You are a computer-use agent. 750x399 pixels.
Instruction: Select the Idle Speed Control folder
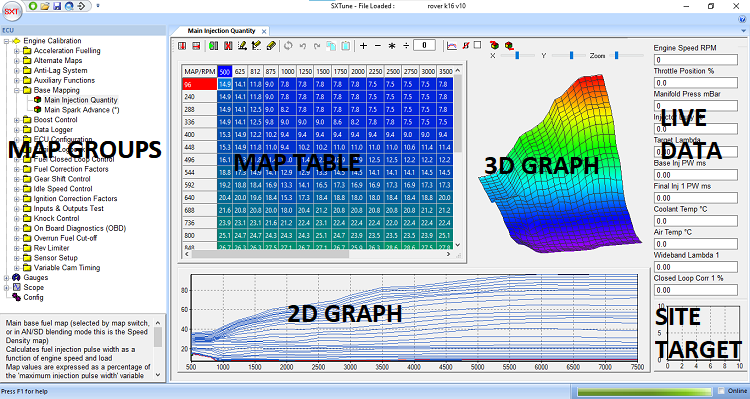(x=63, y=188)
